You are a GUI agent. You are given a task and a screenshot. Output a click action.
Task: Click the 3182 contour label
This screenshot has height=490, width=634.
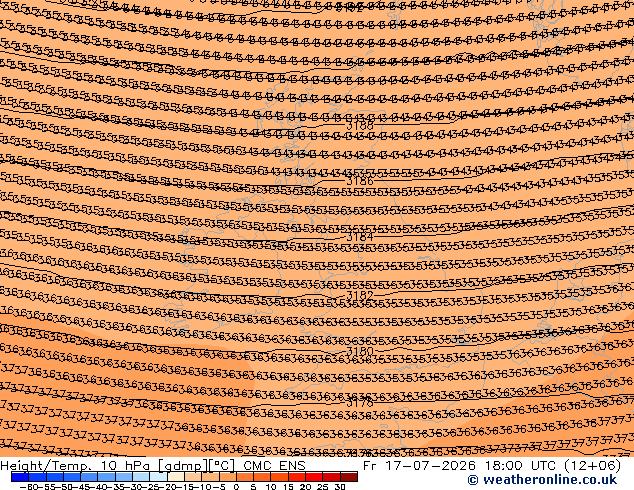click(360, 295)
